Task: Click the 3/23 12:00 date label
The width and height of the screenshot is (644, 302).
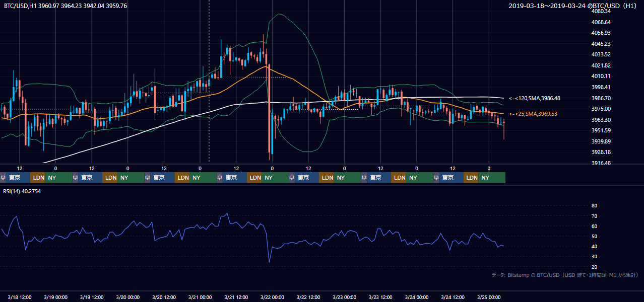Action: (381, 297)
